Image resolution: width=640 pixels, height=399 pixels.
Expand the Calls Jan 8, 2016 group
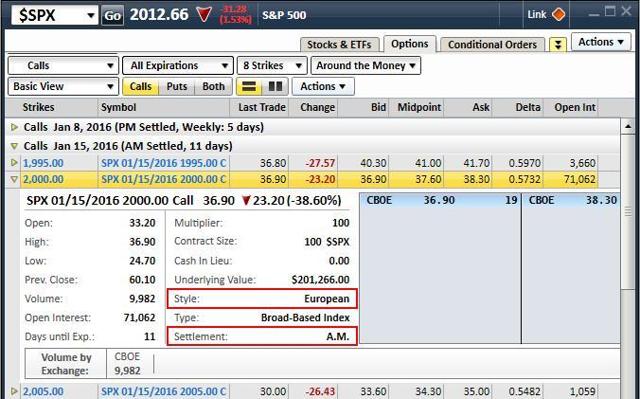14,127
